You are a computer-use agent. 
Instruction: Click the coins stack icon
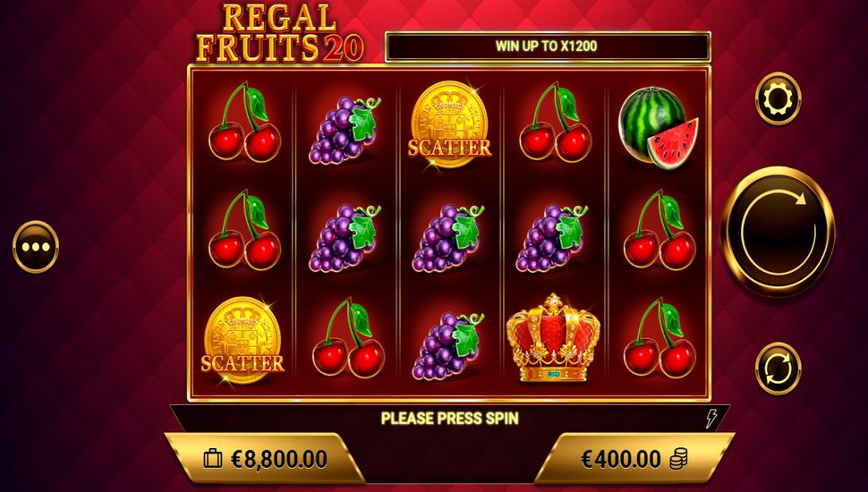[678, 459]
